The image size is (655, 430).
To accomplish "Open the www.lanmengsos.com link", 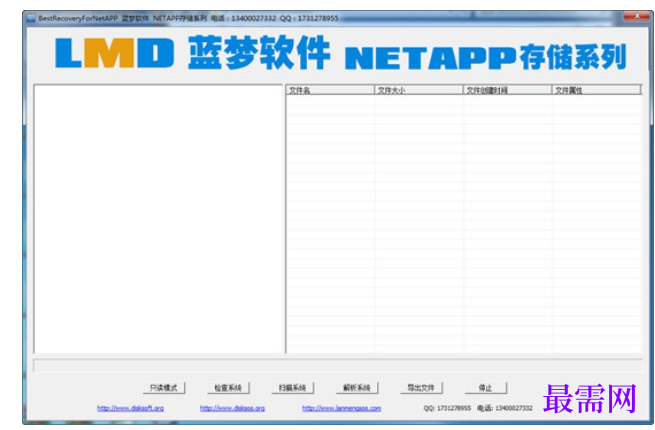I will (342, 408).
